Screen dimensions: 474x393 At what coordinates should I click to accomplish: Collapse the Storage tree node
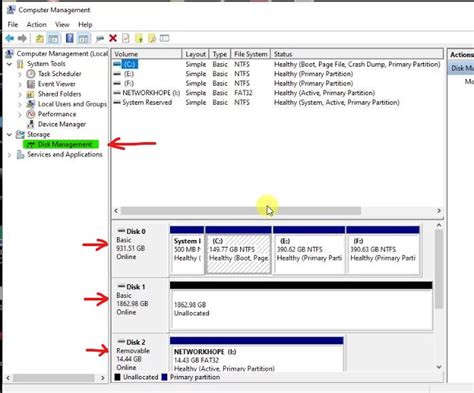9,134
